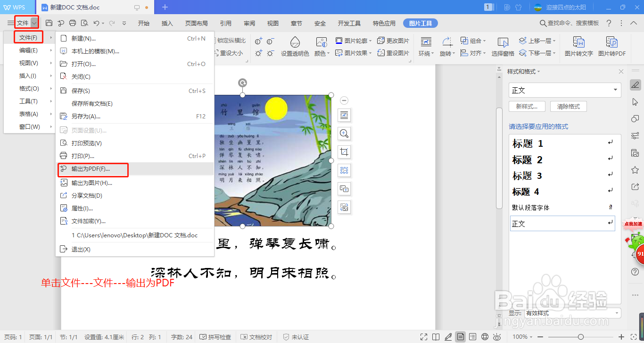Apply the 标题 1 style
This screenshot has height=343, width=644.
528,143
